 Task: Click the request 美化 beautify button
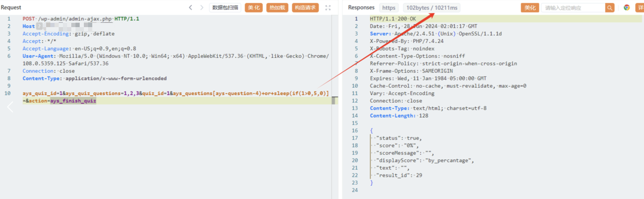click(x=253, y=7)
